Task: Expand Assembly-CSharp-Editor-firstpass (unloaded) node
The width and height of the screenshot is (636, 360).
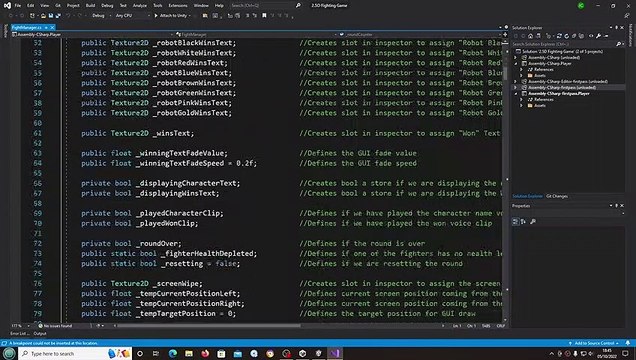Action: tap(516, 81)
